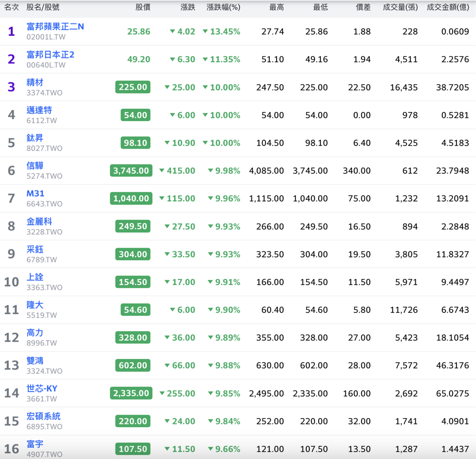Click change value 33.50 for 采鈺

click(x=180, y=254)
